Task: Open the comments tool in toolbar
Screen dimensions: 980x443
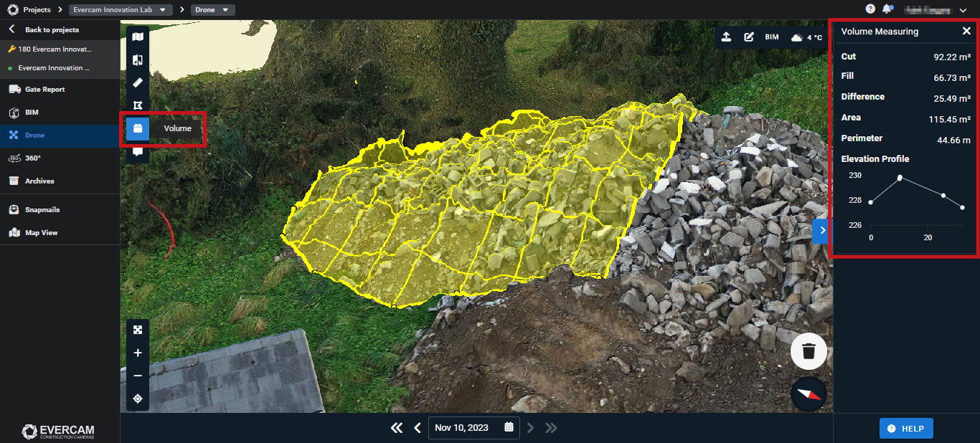Action: point(138,151)
